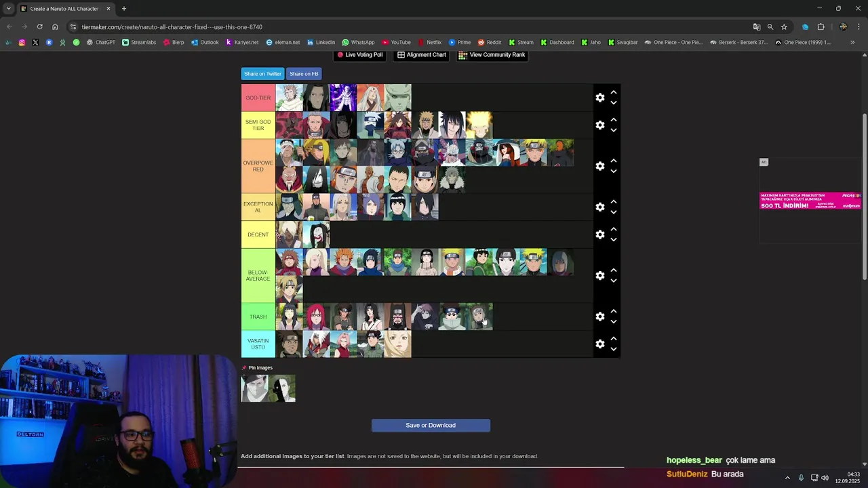
Task: Open the Netflix bookmark
Action: [x=429, y=42]
